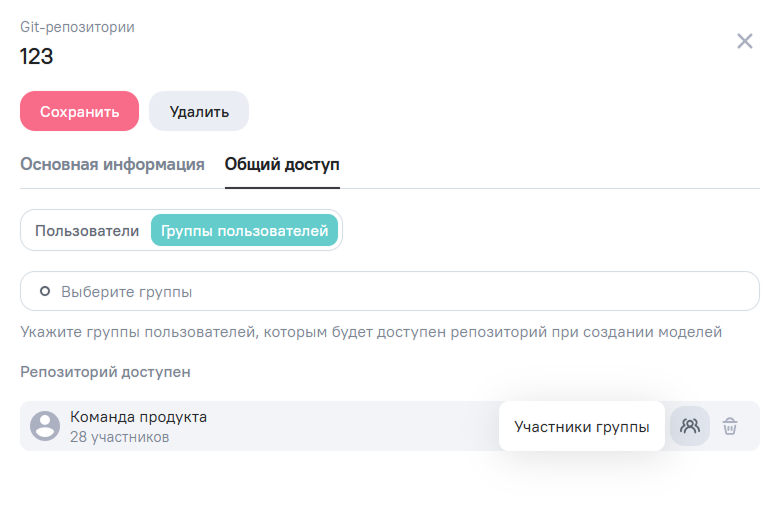Click the Репозиторий доступен label
The height and width of the screenshot is (510, 781).
(105, 372)
